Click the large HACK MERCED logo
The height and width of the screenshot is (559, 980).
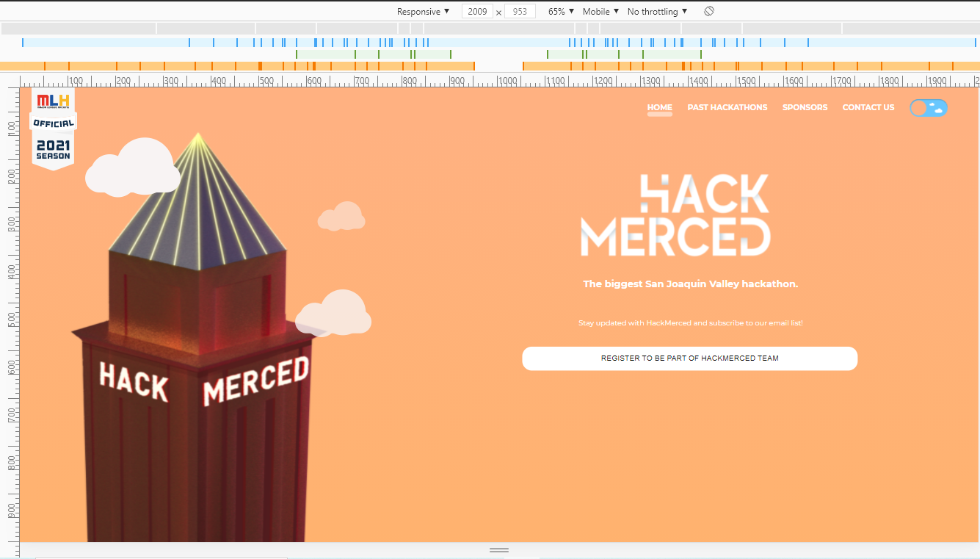point(675,215)
